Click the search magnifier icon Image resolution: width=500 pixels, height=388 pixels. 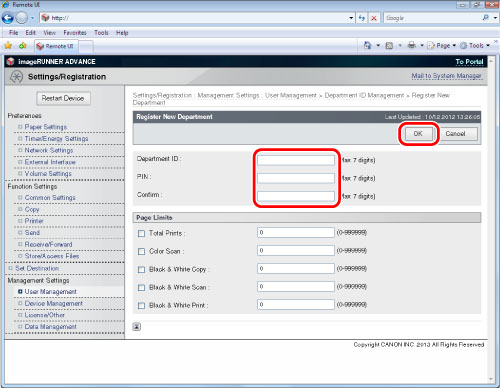486,18
